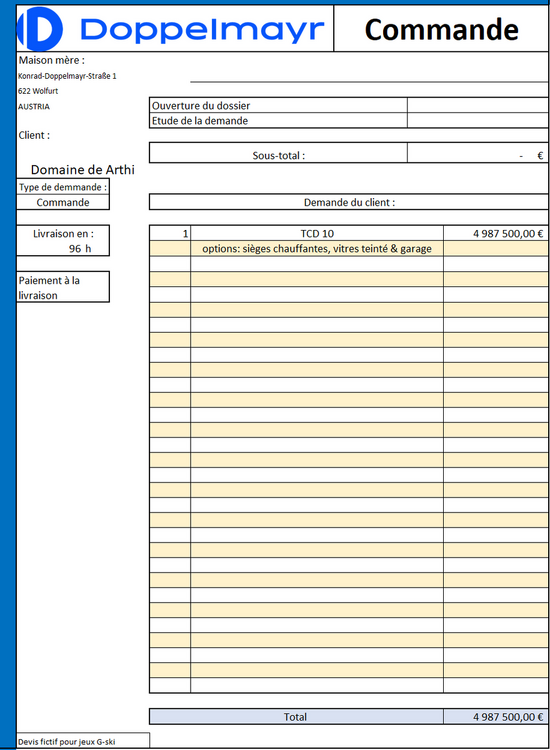Image resolution: width=550 pixels, height=750 pixels.
Task: Select the '622 Wolfurt' address line
Action: [38, 91]
